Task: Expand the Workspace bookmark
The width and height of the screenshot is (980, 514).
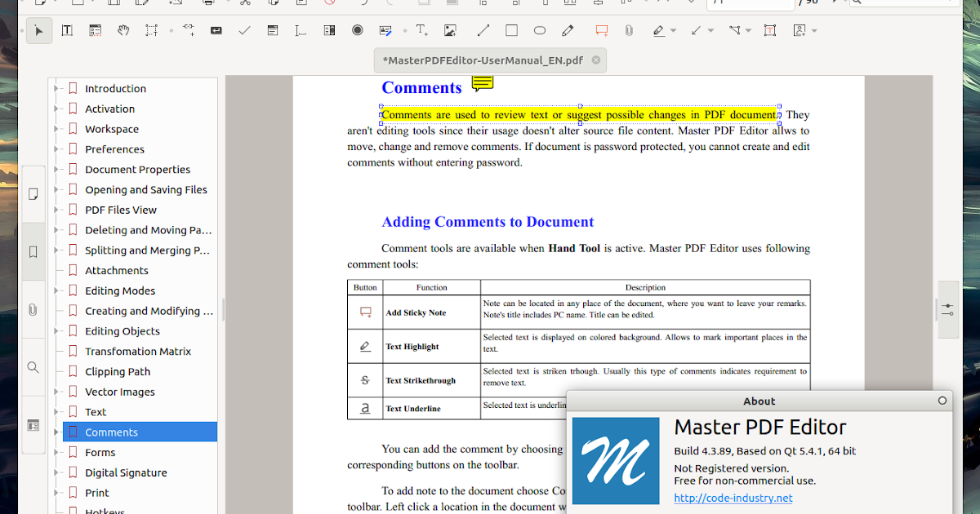Action: tap(56, 129)
